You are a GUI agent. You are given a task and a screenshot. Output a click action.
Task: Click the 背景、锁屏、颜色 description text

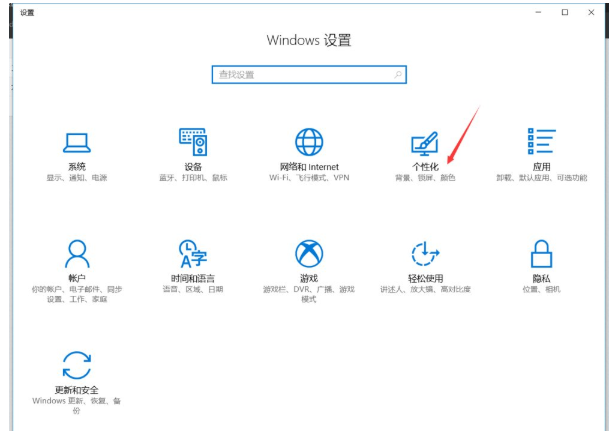click(425, 178)
